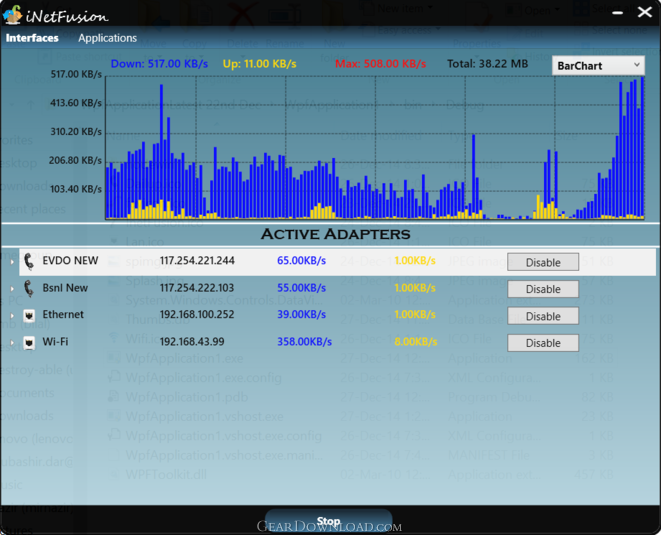Select IP address 117.254.221.244
Viewport: 661px width, 535px height.
tap(197, 261)
